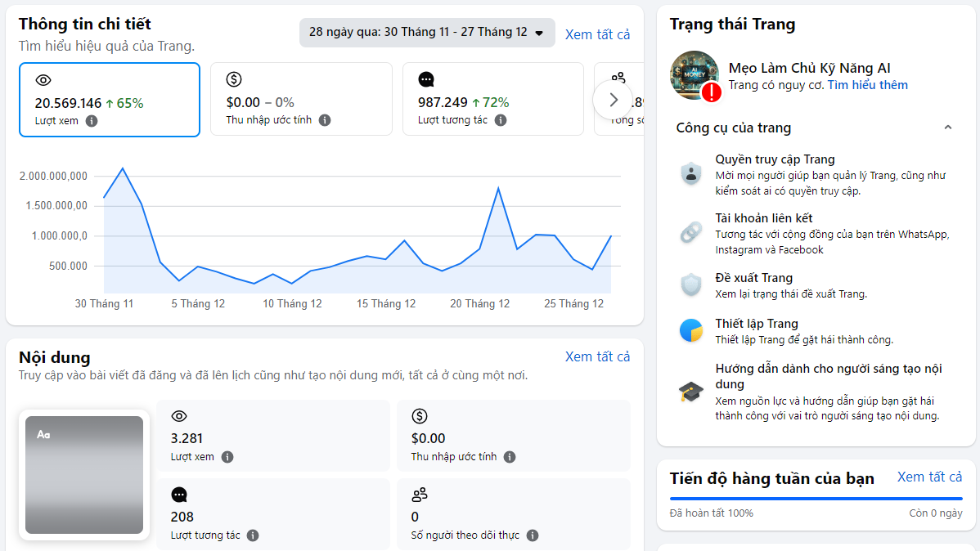The width and height of the screenshot is (980, 551).
Task: Click chat bubble icon above 208
Action: [179, 495]
